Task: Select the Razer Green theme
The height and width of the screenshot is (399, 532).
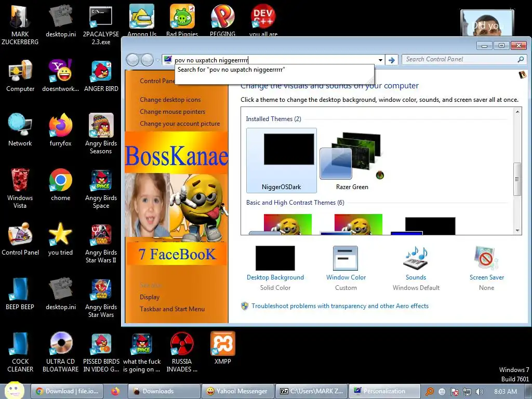Action: point(352,161)
